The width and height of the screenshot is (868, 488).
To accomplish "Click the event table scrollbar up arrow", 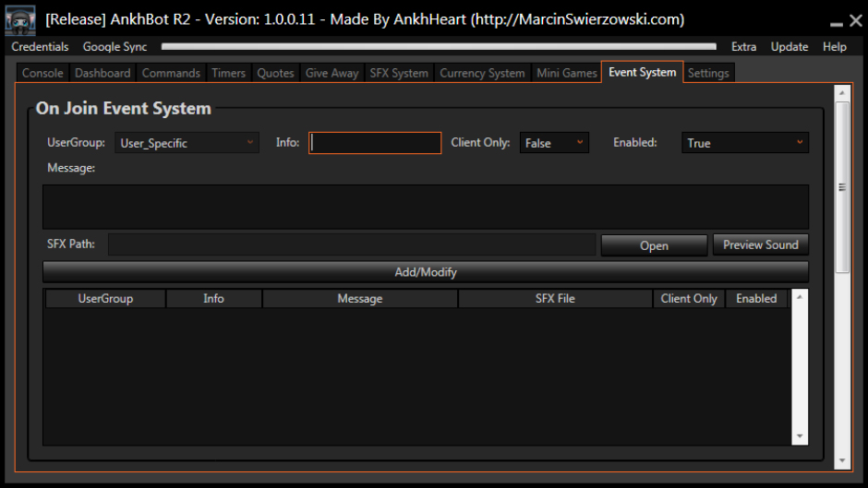I will point(800,297).
